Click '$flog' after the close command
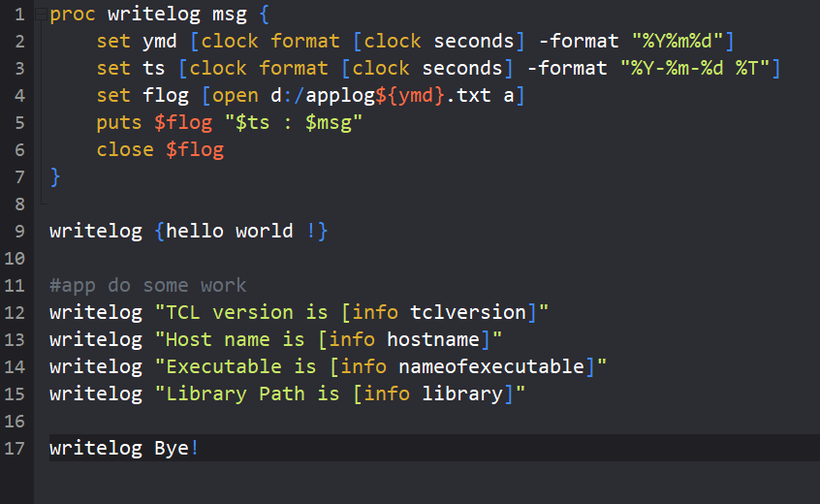 pyautogui.click(x=195, y=150)
